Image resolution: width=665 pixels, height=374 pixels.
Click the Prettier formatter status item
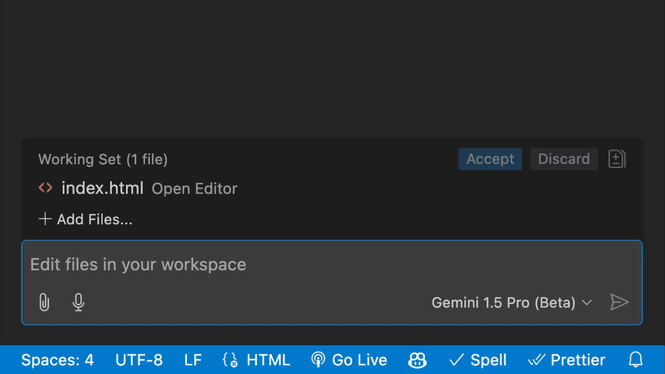pyautogui.click(x=566, y=360)
